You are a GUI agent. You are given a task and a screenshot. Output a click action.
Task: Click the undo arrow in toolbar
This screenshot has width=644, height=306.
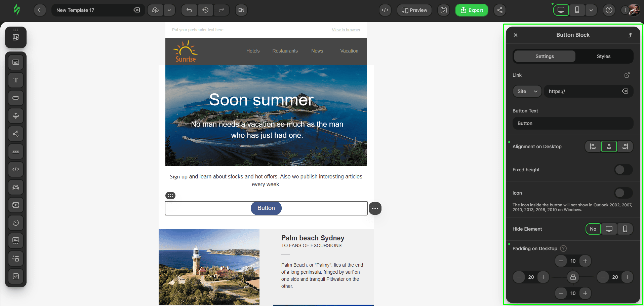(189, 10)
